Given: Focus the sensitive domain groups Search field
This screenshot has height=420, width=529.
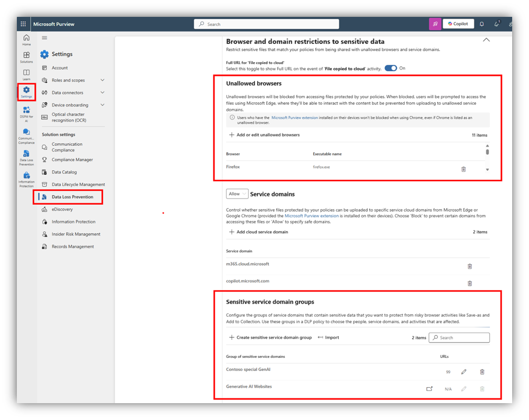Looking at the screenshot, I should pos(459,337).
